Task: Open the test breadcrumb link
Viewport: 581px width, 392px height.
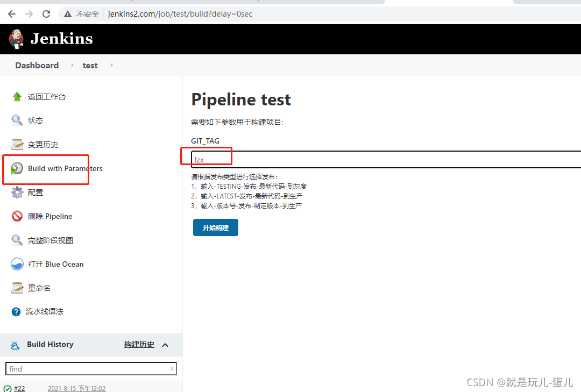Action: tap(90, 66)
